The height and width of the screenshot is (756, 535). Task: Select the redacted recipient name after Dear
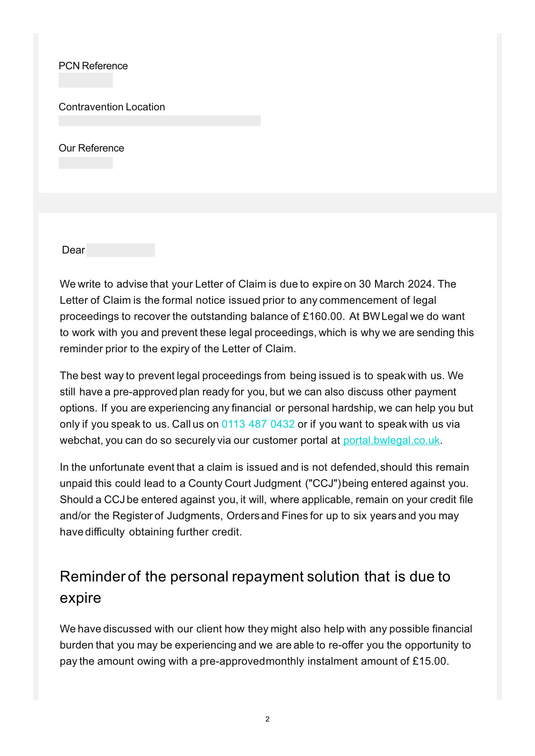tap(121, 250)
